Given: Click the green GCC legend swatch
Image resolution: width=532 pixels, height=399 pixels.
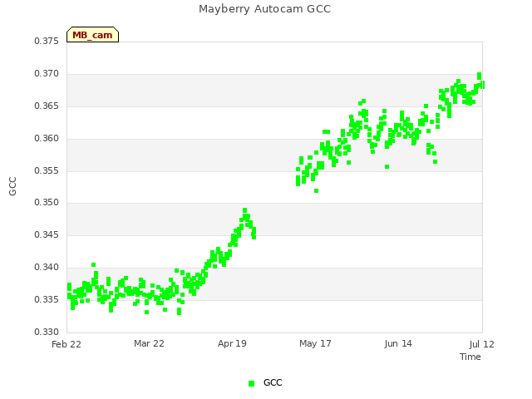Looking at the screenshot, I should tap(251, 383).
